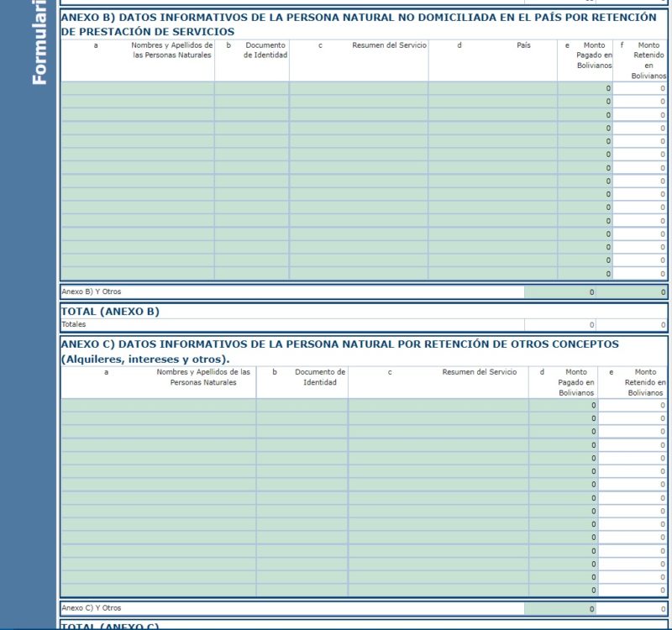Click first-row Nombres y Apellidos field in Anexo C
This screenshot has width=672, height=630.
tap(159, 405)
